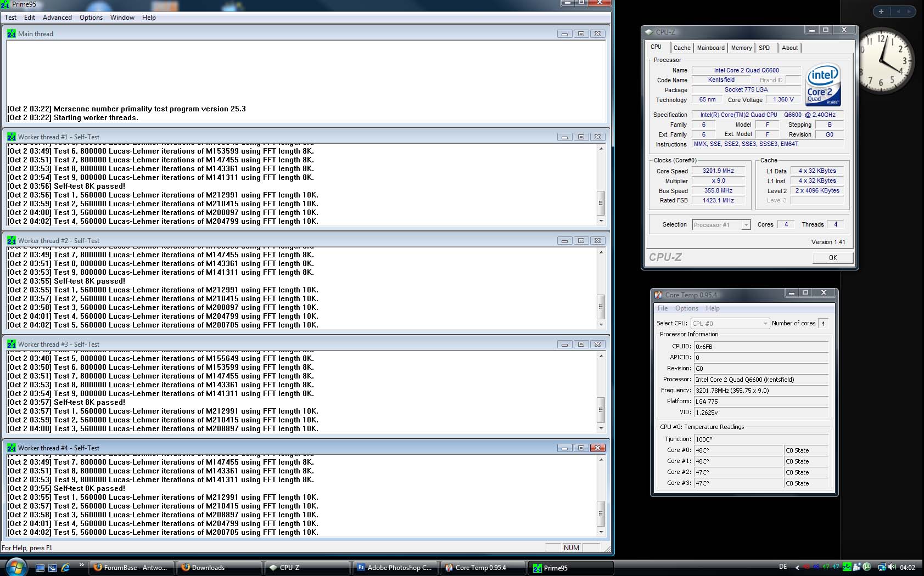Click the Tjunction value field in Core Temp
Image resolution: width=924 pixels, height=576 pixels.
coord(760,439)
